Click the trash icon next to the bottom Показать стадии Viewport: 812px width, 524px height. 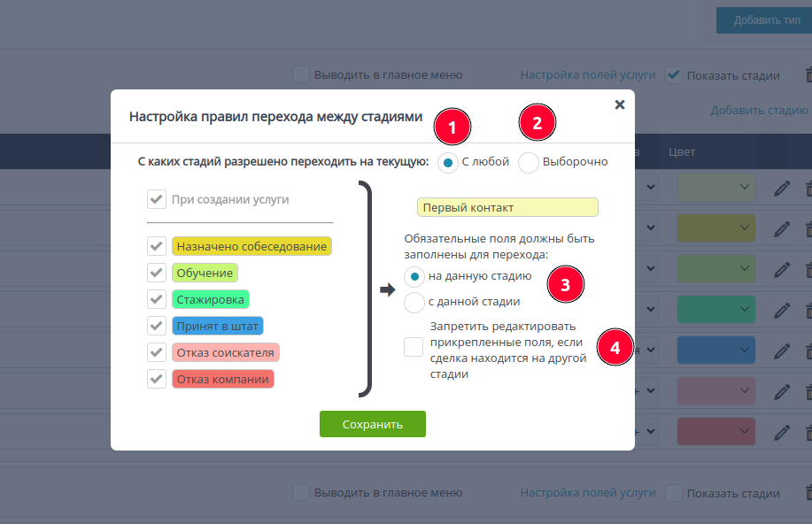pyautogui.click(x=807, y=493)
